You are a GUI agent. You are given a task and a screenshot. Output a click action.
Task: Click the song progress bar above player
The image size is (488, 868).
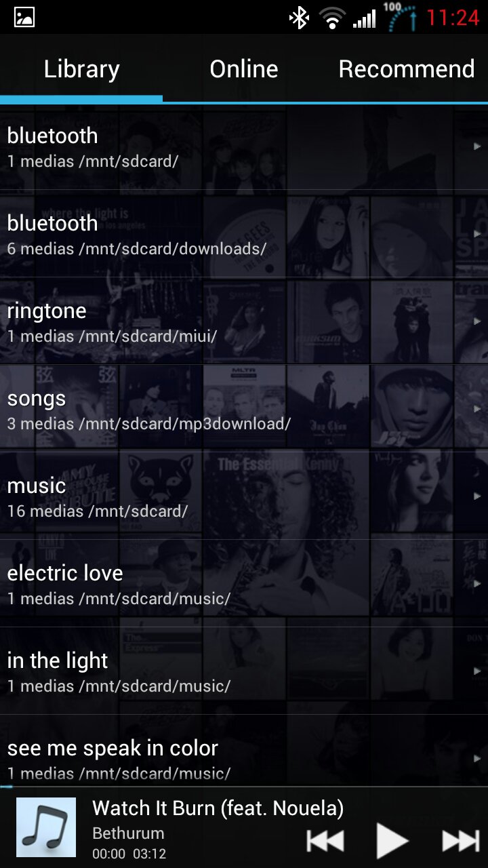coord(244,787)
